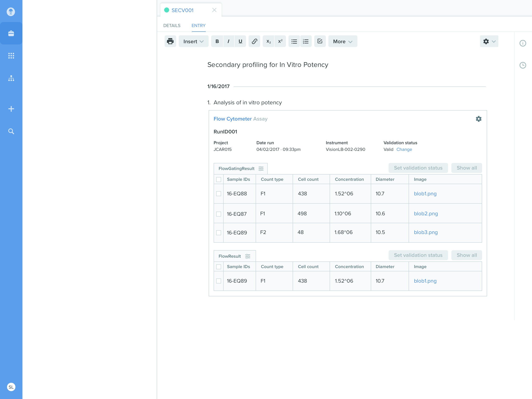This screenshot has height=399, width=532.
Task: Click the Analysis of in vitro potency line
Action: pyautogui.click(x=248, y=102)
